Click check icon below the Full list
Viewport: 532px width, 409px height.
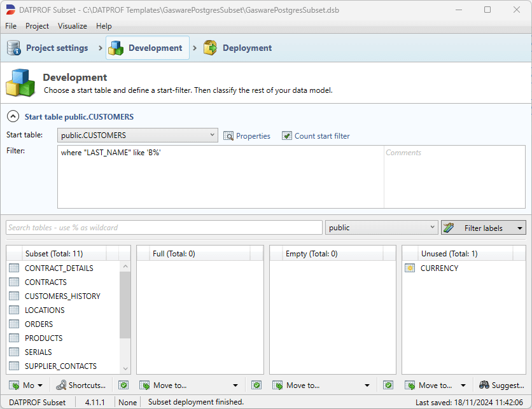pyautogui.click(x=123, y=385)
